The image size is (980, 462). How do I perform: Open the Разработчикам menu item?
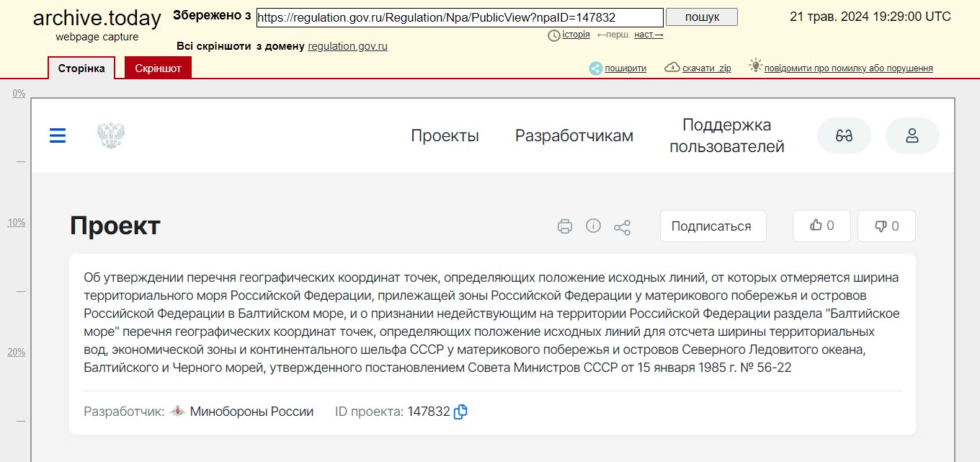click(574, 136)
